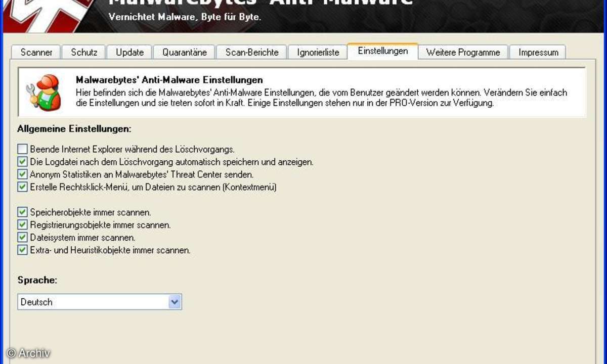Open the Scan-Berichte tab
Viewport: 607px width, 364px height.
(x=252, y=52)
